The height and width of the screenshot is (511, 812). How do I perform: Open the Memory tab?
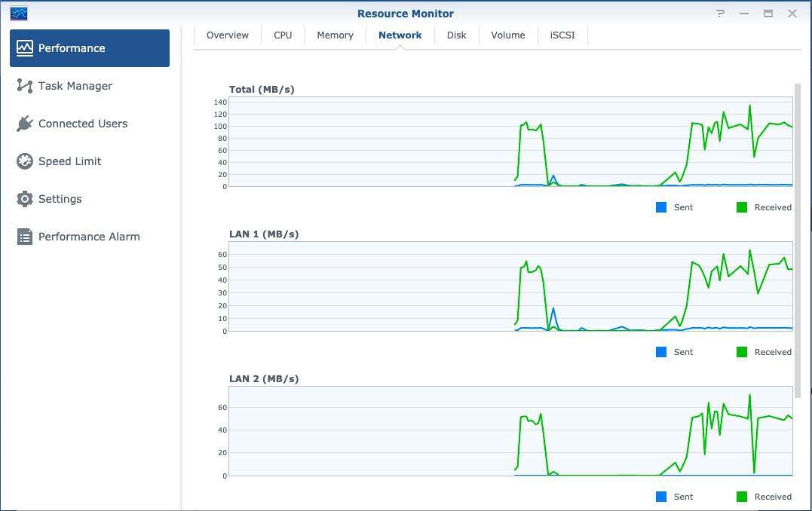pos(335,35)
